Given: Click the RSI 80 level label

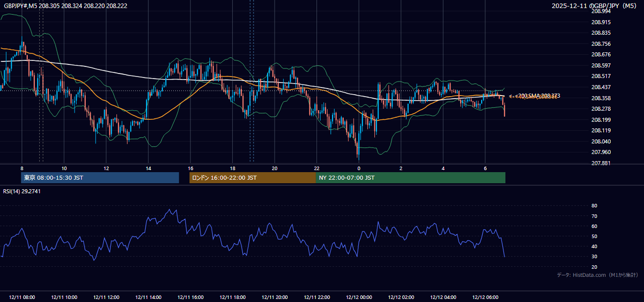Looking at the screenshot, I should coord(594,206).
